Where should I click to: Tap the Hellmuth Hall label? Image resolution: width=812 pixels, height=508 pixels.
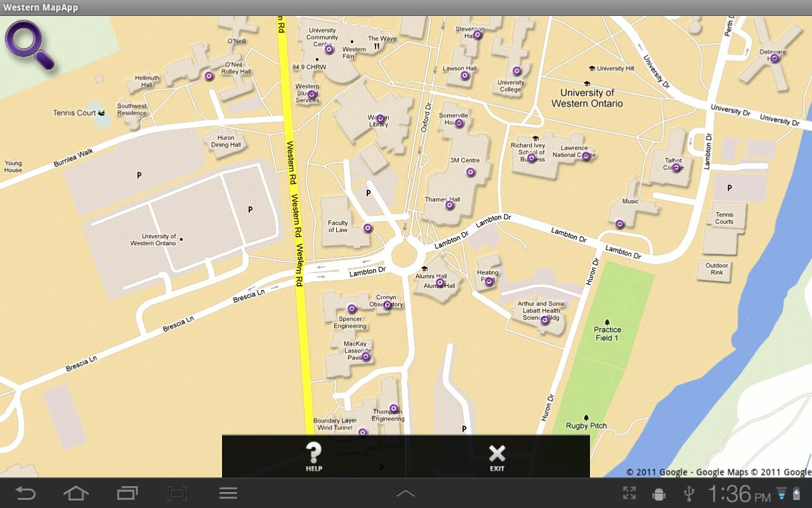click(x=147, y=81)
